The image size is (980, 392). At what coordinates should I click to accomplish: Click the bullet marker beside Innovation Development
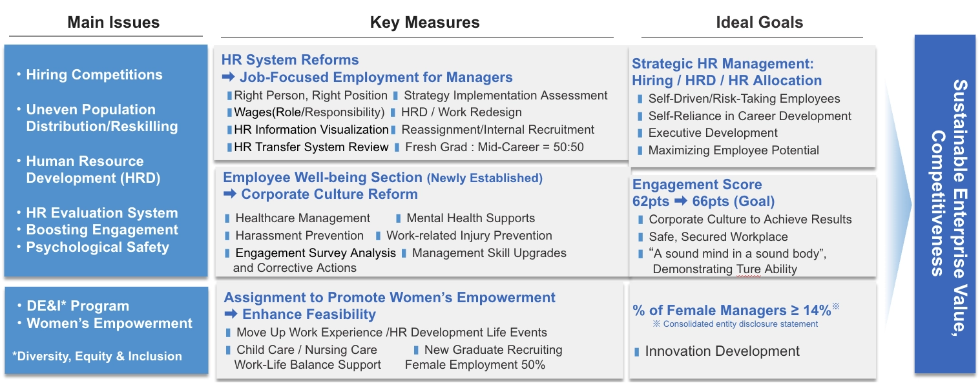[x=637, y=352]
